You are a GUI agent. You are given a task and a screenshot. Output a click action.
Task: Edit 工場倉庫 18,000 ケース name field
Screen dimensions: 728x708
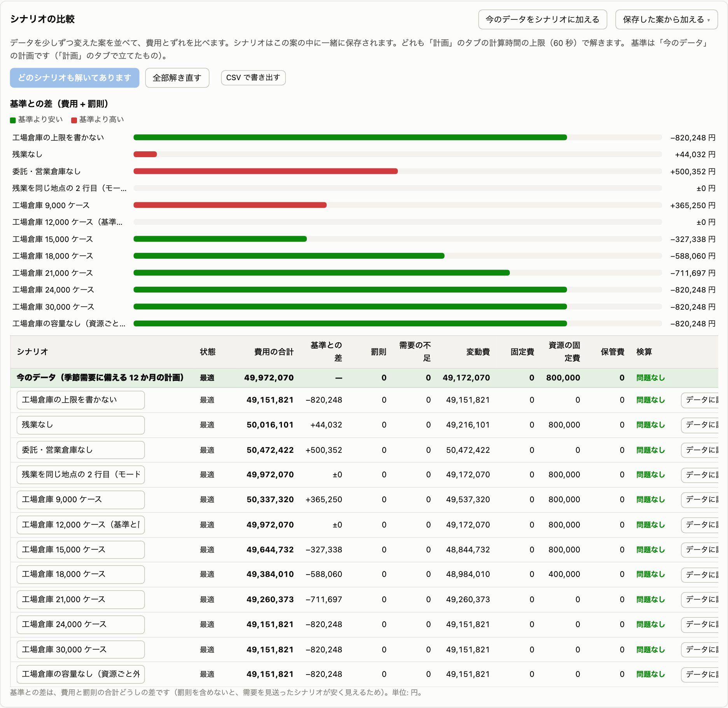[80, 574]
